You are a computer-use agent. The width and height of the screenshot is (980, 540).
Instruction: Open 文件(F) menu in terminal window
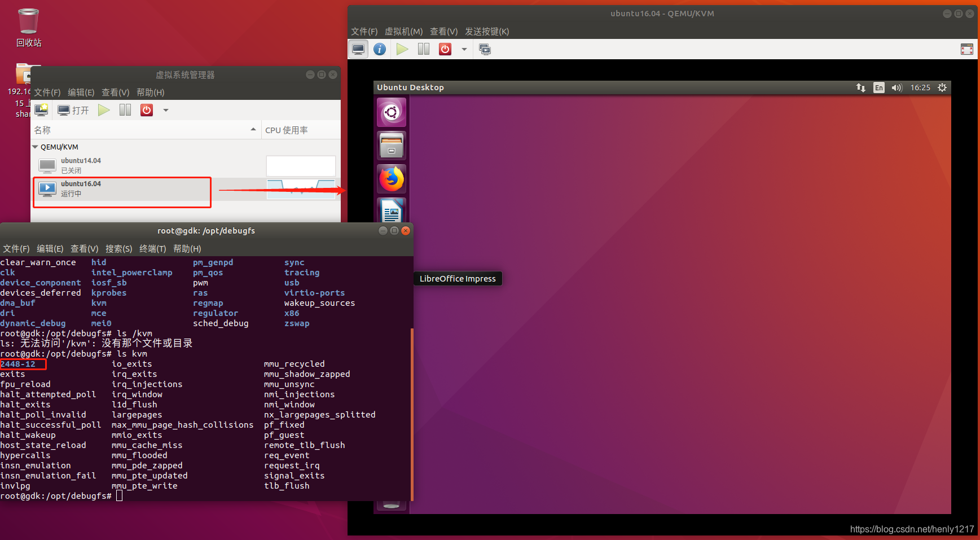[16, 248]
